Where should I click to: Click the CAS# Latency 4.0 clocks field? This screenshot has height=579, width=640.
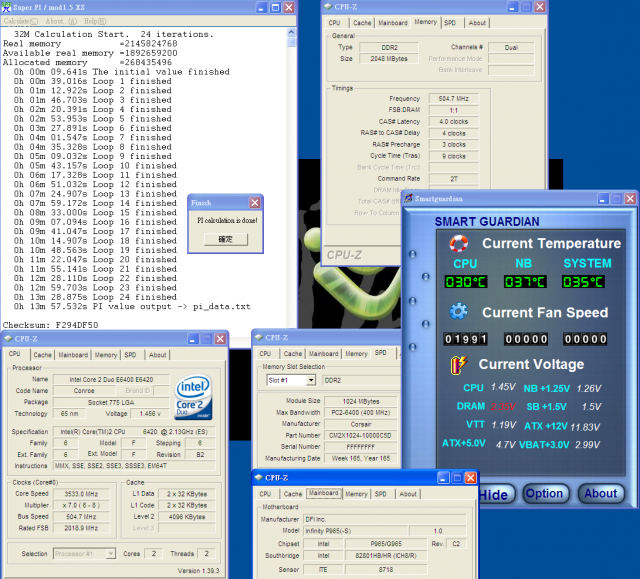453,122
